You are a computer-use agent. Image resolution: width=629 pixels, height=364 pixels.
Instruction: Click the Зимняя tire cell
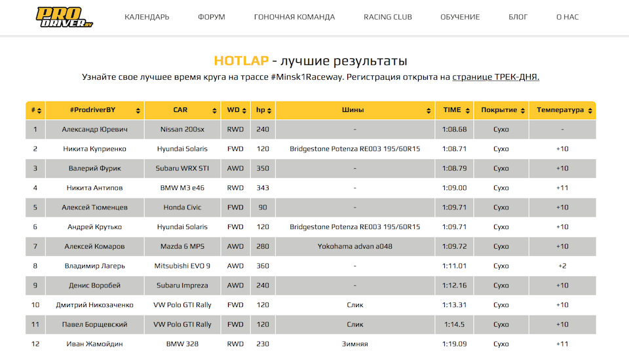pos(355,344)
